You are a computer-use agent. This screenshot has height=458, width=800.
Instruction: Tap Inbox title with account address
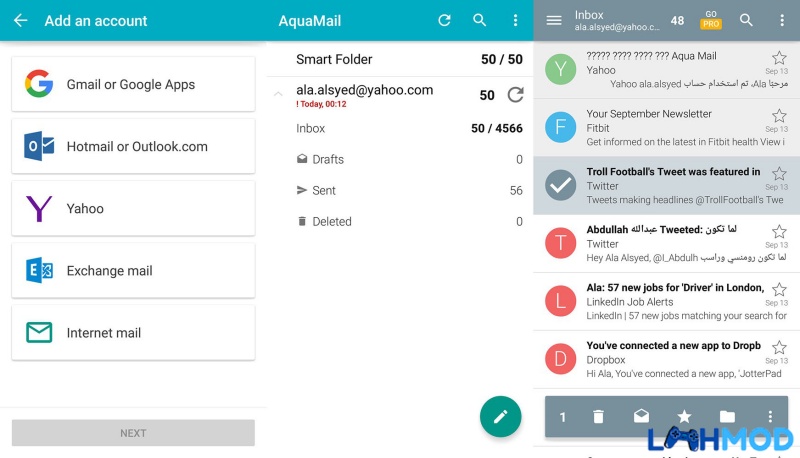click(x=617, y=20)
